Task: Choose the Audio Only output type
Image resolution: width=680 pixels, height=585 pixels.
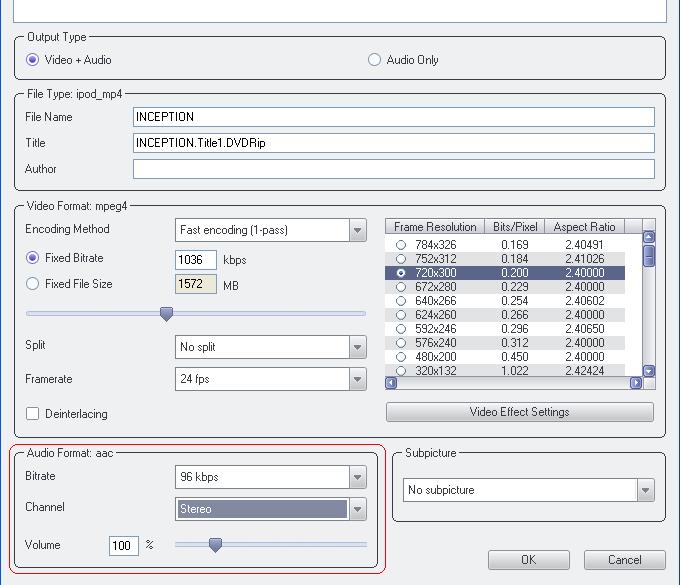Action: coord(375,60)
